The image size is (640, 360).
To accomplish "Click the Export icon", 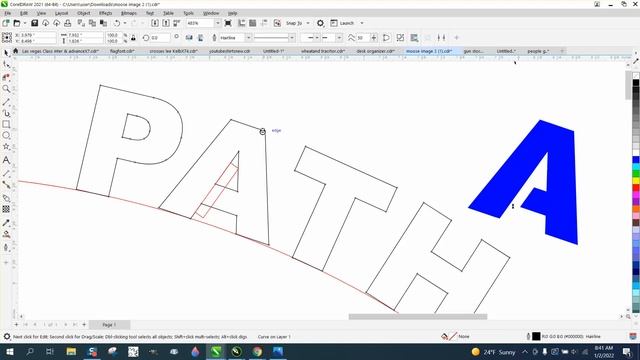I will [166, 23].
